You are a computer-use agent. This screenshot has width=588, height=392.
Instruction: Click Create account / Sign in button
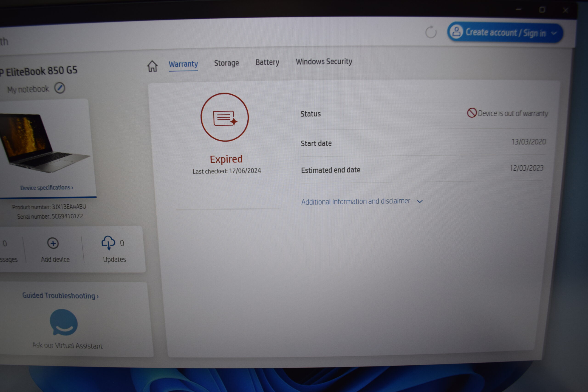505,33
